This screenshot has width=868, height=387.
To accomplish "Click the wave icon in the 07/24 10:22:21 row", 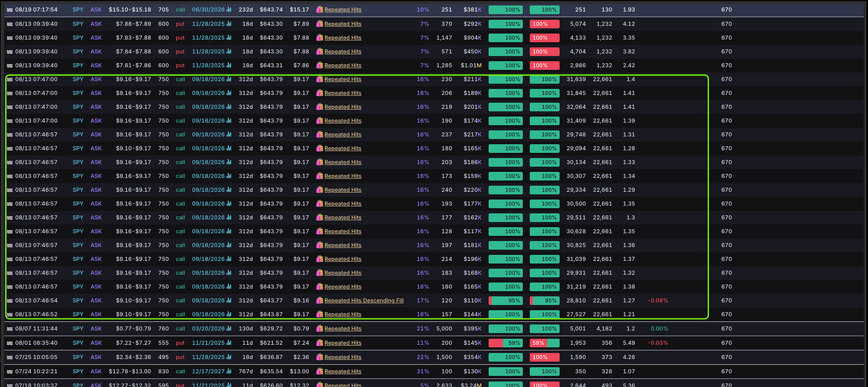I will [10, 372].
